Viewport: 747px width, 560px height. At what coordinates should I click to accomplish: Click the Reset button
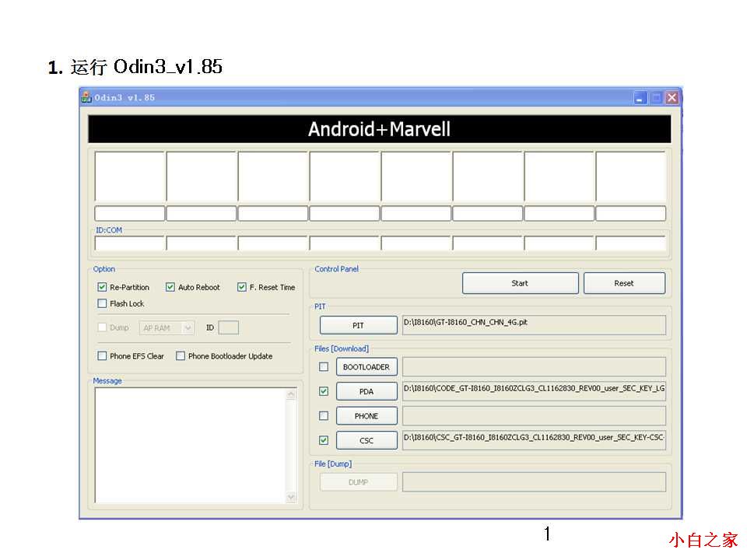click(x=624, y=283)
